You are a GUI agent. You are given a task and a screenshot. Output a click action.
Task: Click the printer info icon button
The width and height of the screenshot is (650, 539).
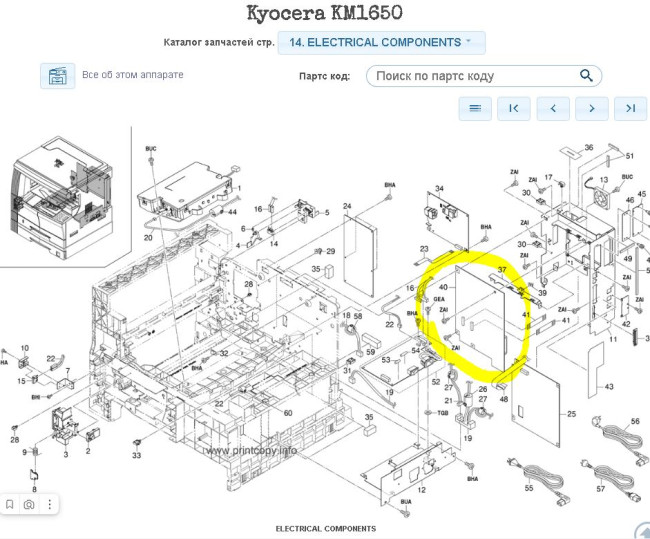[58, 76]
